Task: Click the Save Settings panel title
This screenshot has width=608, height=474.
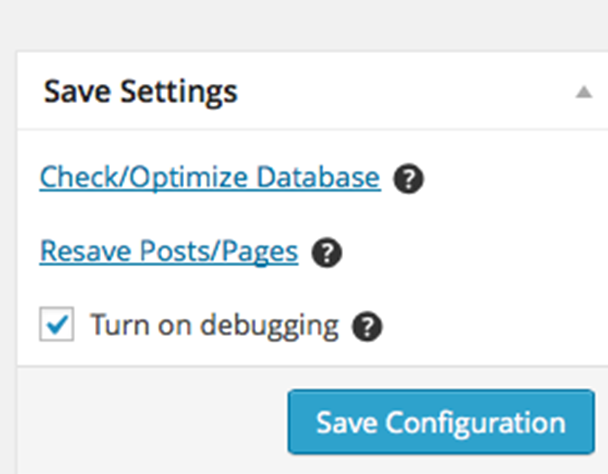Action: pos(141,92)
